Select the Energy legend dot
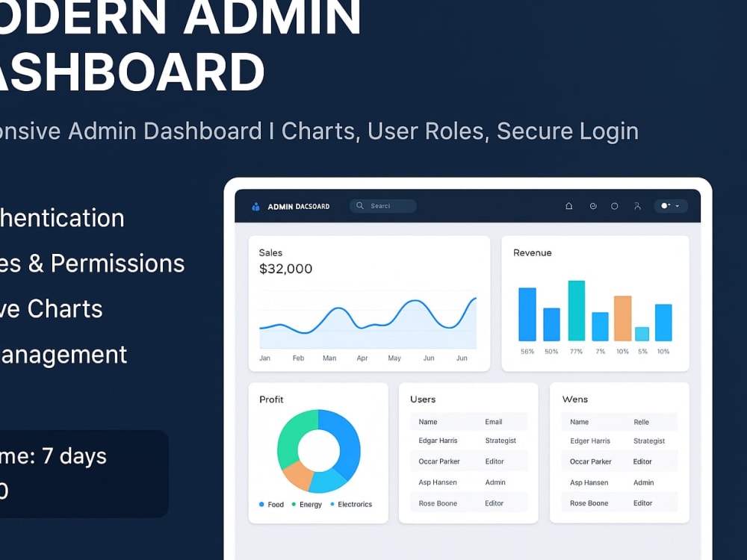Screen dimensions: 747x560 pos(294,504)
